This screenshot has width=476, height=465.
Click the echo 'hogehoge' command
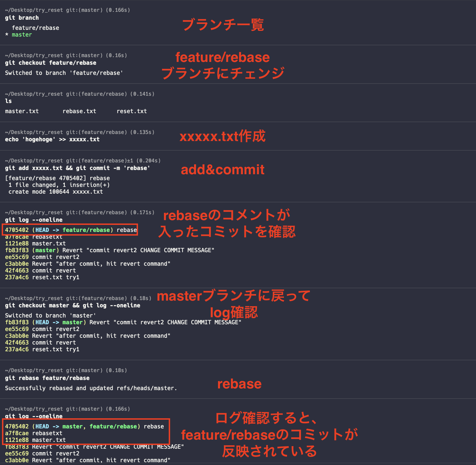52,139
